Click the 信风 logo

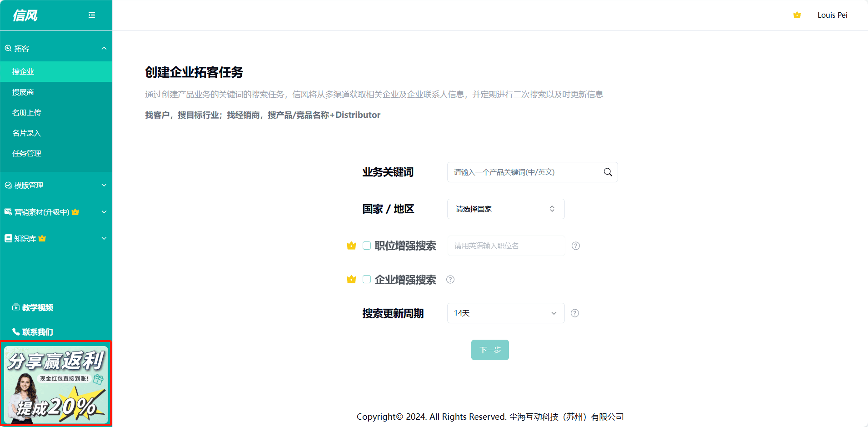25,15
